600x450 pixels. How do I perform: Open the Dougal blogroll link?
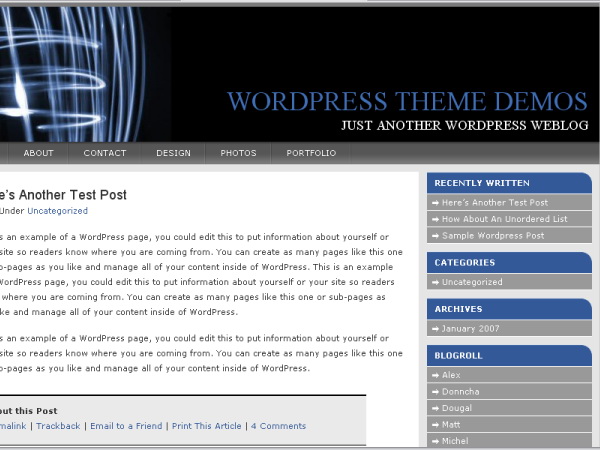[x=457, y=407]
